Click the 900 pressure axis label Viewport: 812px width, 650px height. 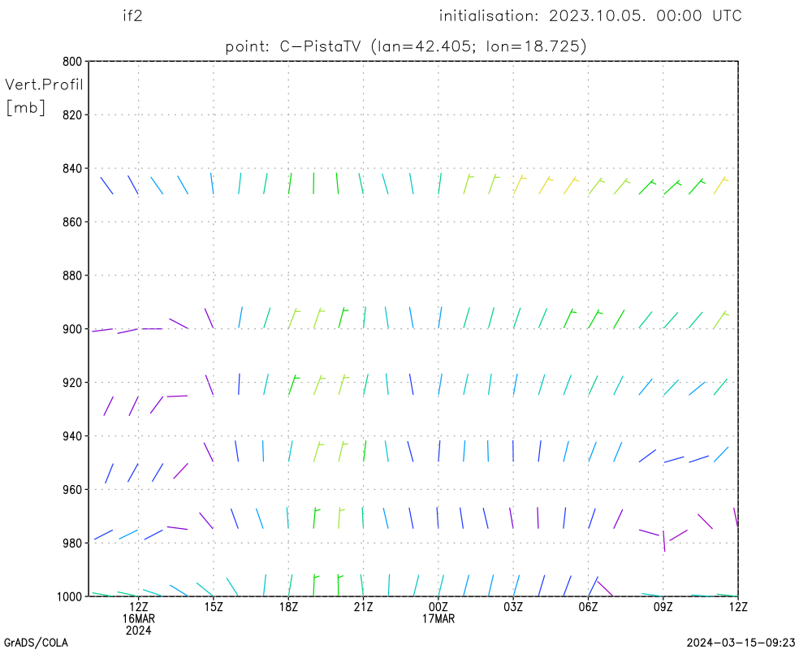click(72, 329)
